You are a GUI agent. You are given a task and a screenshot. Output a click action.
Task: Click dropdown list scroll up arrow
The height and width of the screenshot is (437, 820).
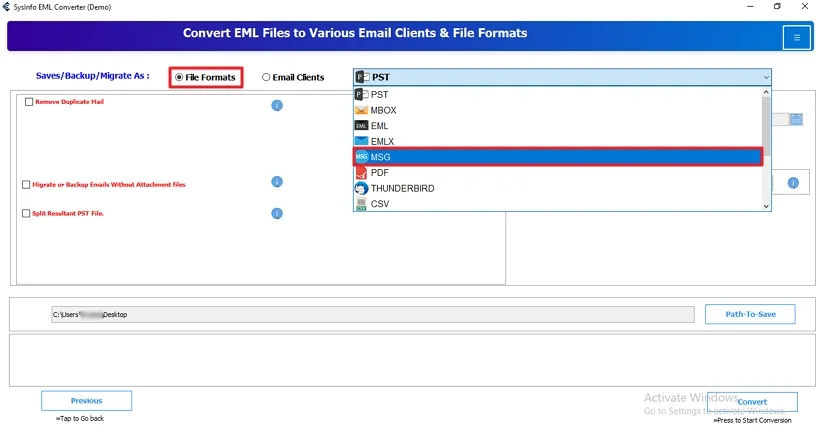766,92
